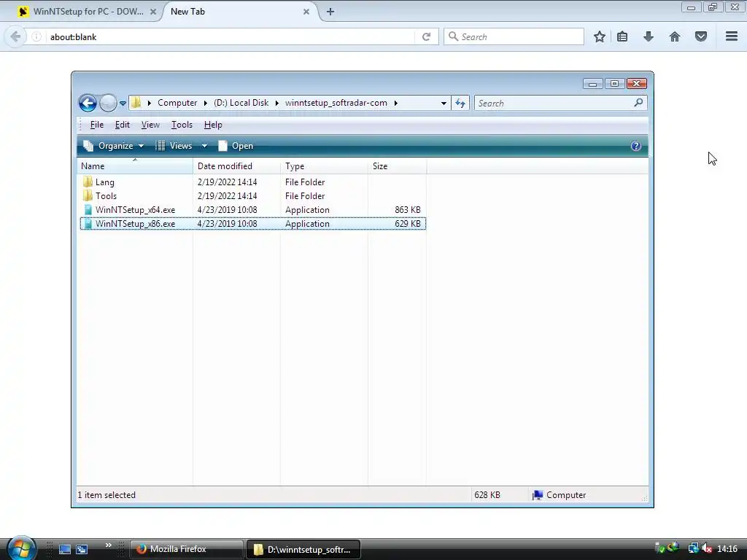This screenshot has width=747, height=560.
Task: Open the Windows Start menu
Action: 21,548
